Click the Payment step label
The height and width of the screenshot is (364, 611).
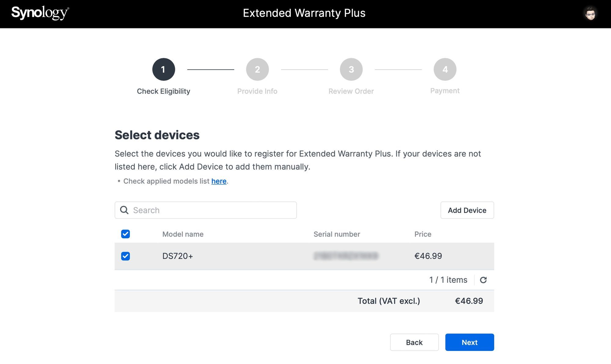pos(445,91)
